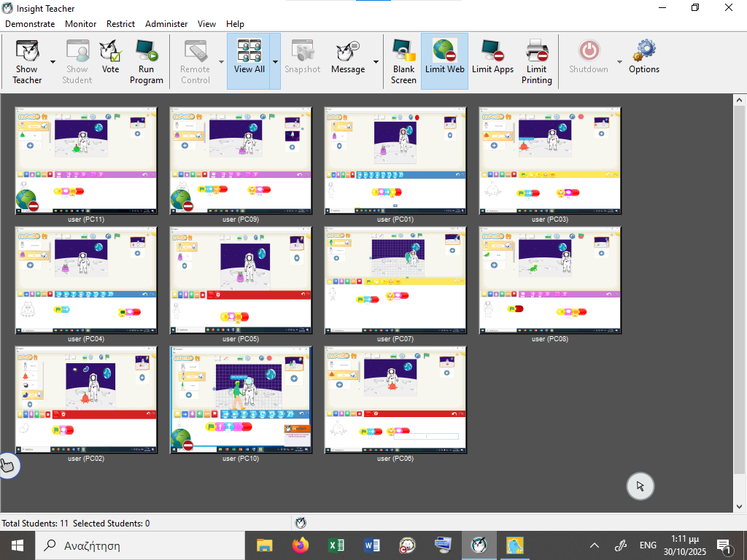Expand the Message dropdown arrow
747x560 pixels.
(376, 62)
